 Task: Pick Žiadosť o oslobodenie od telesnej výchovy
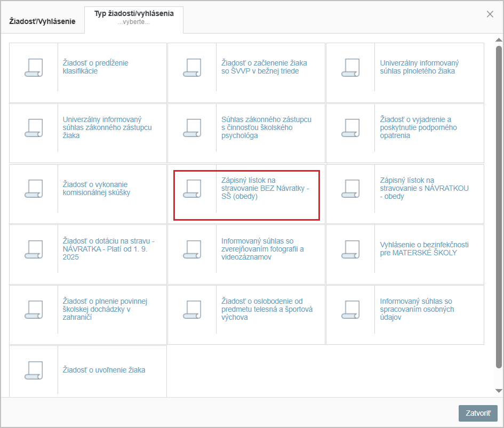[x=267, y=309]
